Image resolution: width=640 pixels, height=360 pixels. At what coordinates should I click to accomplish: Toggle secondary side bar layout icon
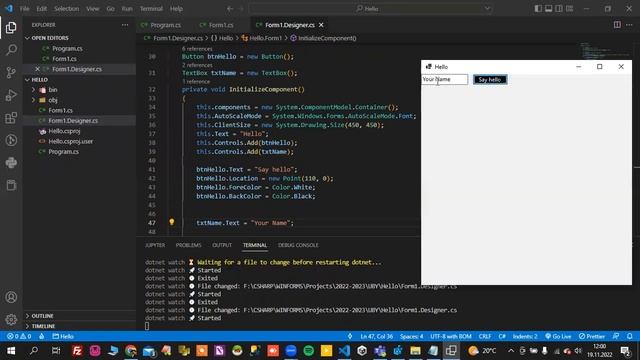559,9
